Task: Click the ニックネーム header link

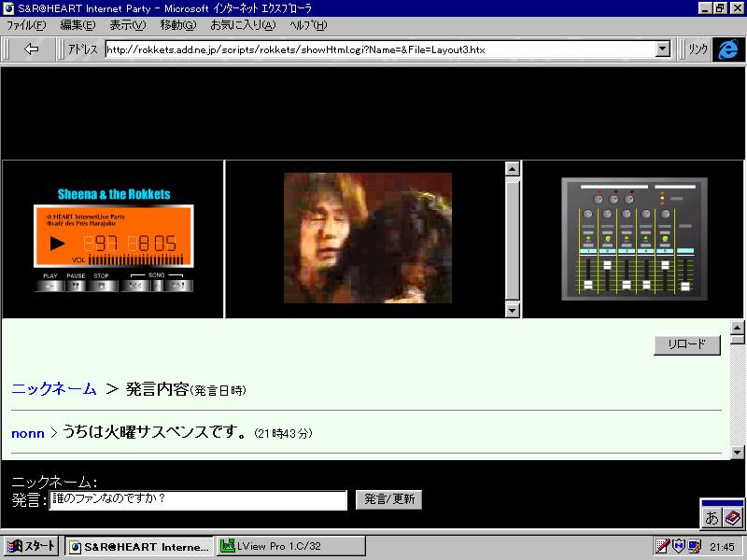Action: pos(54,389)
